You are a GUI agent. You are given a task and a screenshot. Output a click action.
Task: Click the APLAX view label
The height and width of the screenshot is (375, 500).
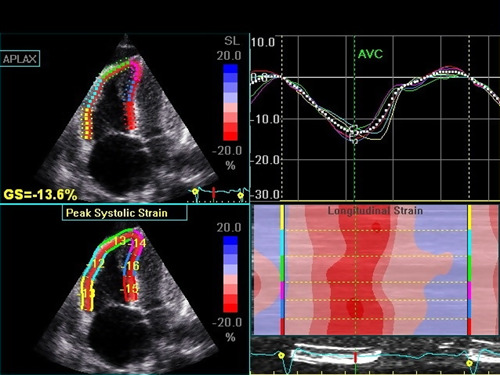click(x=20, y=59)
